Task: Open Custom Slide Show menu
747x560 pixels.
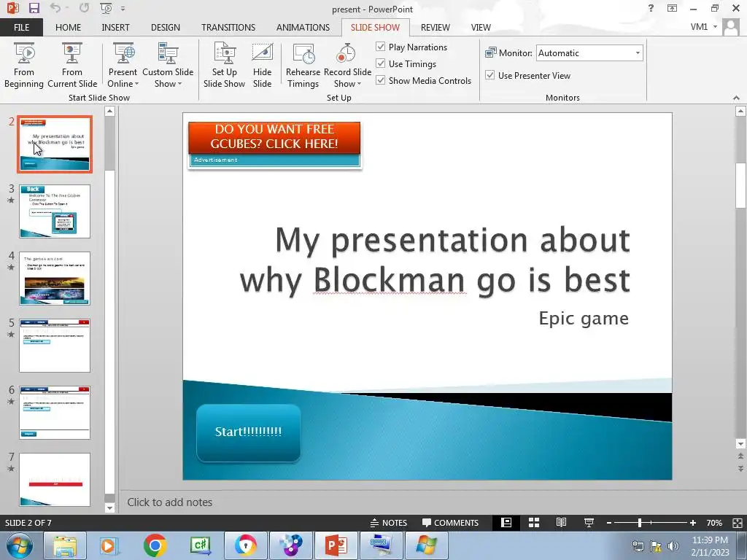Action: tap(168, 65)
